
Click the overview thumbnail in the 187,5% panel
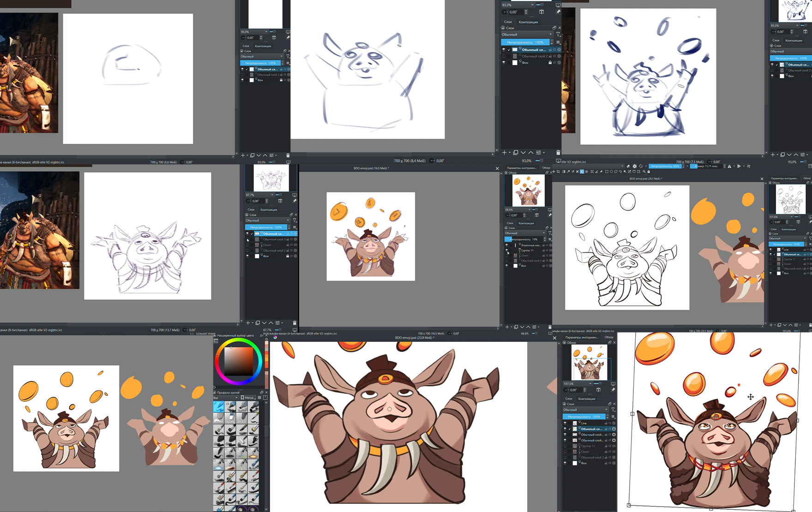point(589,363)
